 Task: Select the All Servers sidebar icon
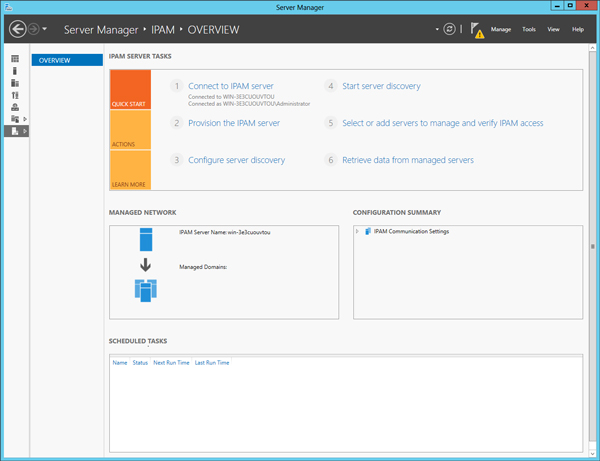(x=15, y=83)
